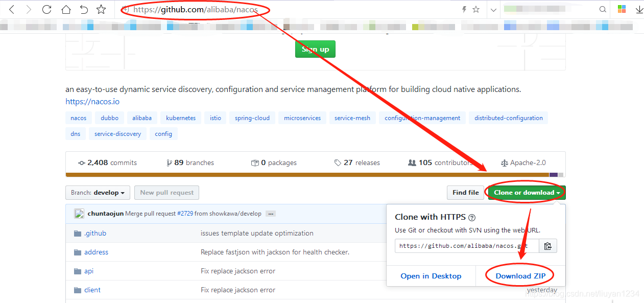644x303 pixels.
Task: Open the .github folder
Action: [95, 234]
